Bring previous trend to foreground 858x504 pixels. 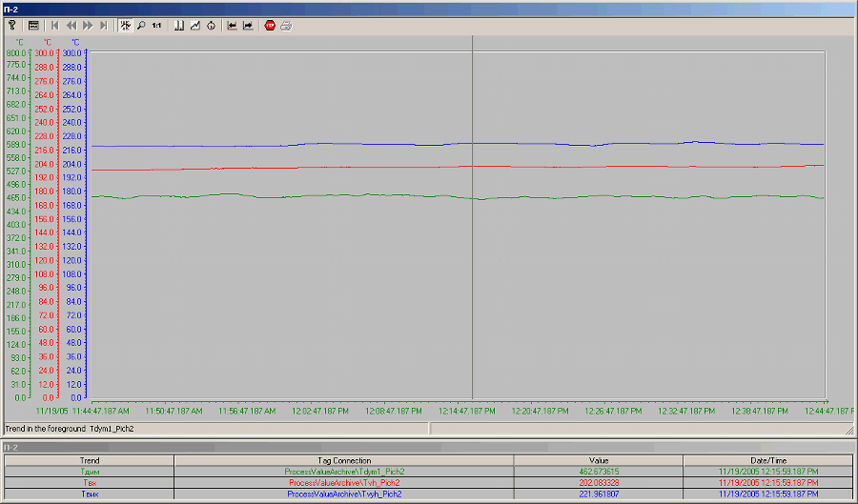click(x=232, y=26)
